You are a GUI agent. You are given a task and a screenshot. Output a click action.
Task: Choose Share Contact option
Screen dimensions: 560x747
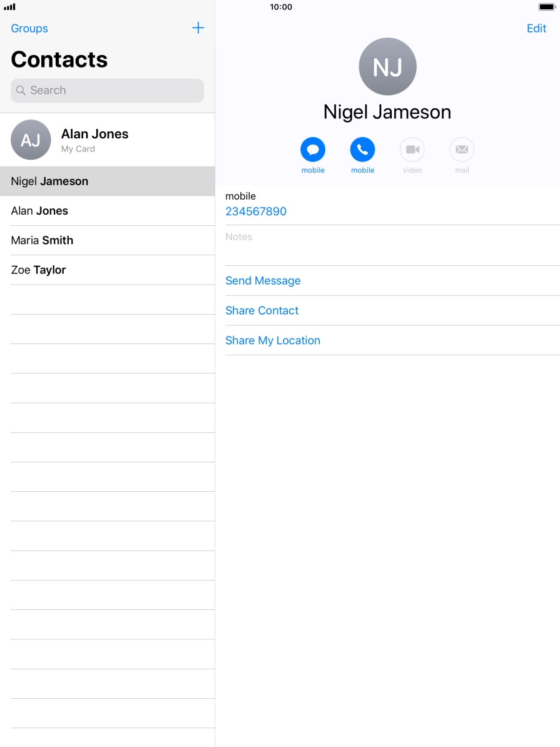(x=262, y=310)
